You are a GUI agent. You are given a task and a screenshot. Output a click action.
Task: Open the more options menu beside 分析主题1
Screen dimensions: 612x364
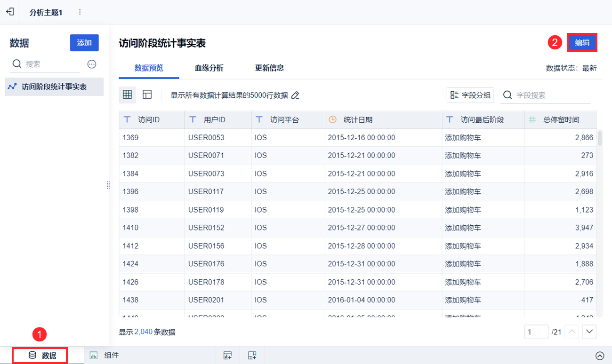pyautogui.click(x=80, y=12)
